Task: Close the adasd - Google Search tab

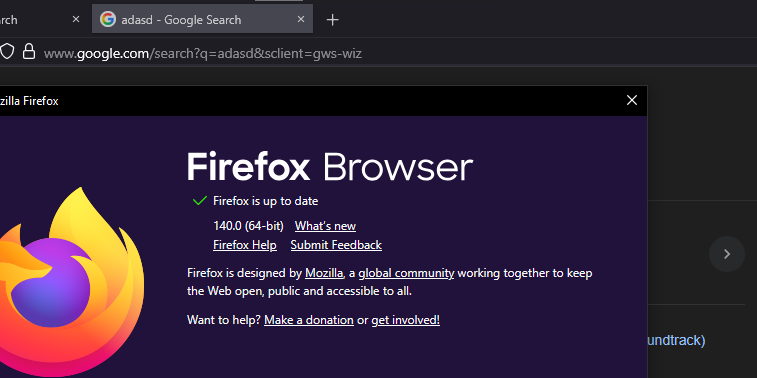Action: point(301,19)
